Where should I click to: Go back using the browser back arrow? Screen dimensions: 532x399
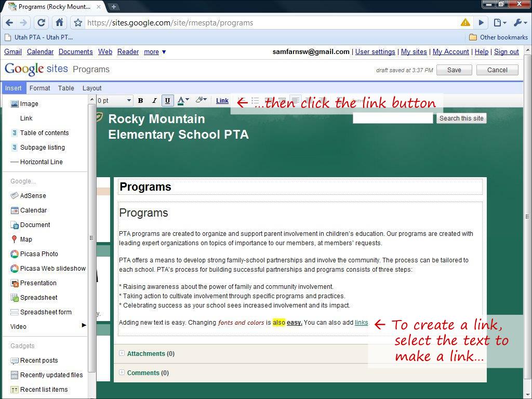pyautogui.click(x=9, y=23)
